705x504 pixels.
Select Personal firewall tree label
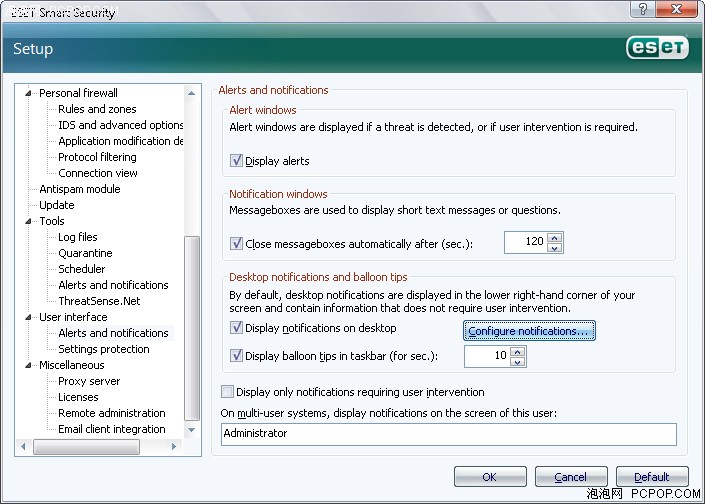pyautogui.click(x=78, y=93)
